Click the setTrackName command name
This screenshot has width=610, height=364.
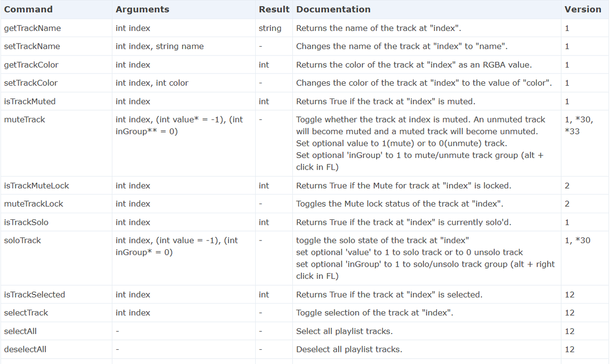[x=32, y=46]
